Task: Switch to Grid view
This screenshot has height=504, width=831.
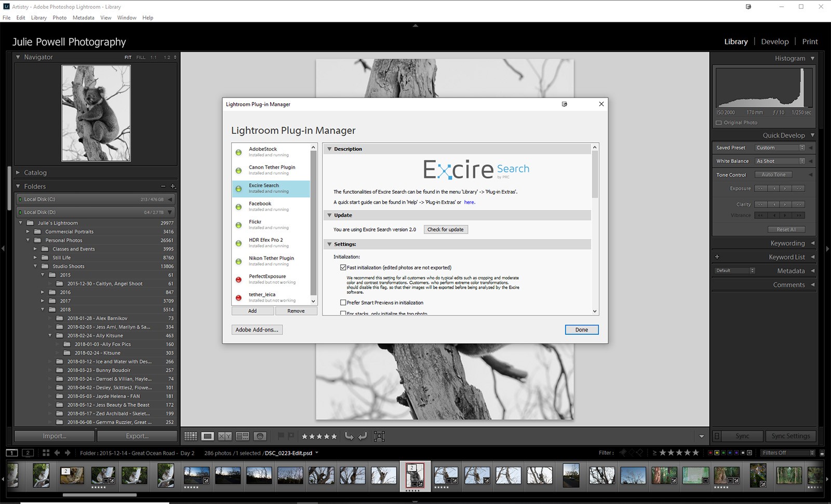Action: [x=191, y=437]
